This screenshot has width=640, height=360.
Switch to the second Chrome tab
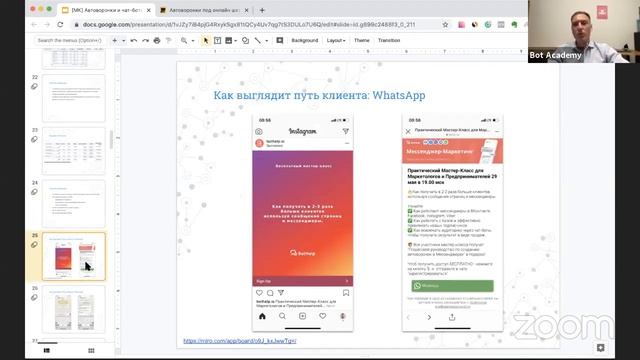click(x=204, y=10)
